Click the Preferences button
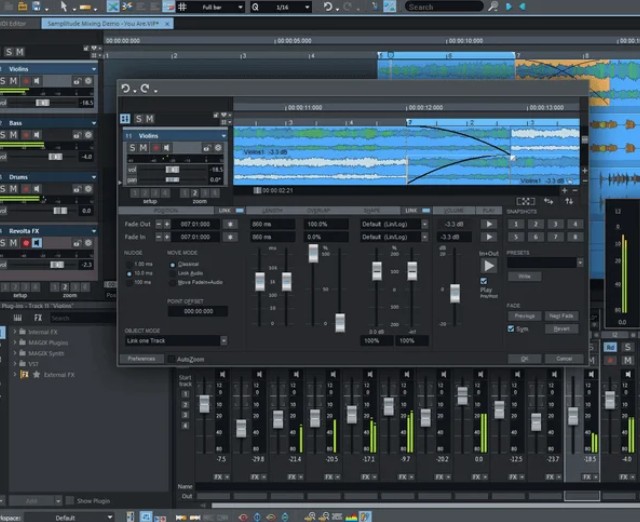 [x=142, y=358]
